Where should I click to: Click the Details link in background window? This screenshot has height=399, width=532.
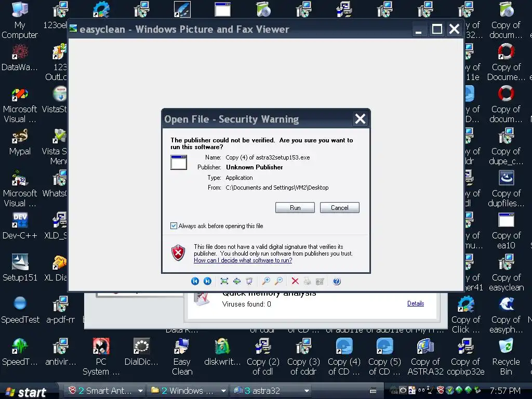416,303
